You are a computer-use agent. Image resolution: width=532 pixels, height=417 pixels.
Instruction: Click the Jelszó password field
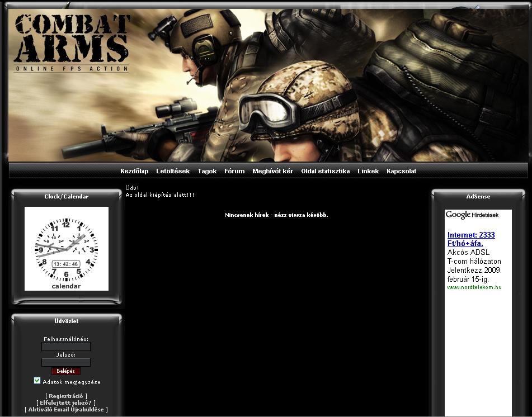tap(66, 362)
